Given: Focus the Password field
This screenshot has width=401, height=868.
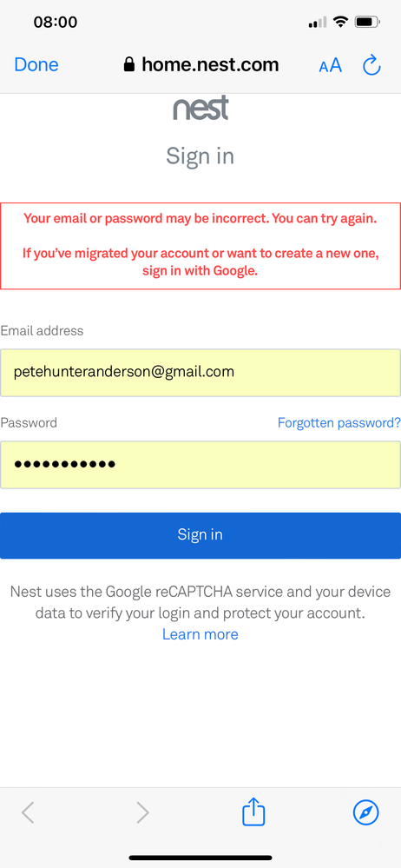Looking at the screenshot, I should 200,465.
